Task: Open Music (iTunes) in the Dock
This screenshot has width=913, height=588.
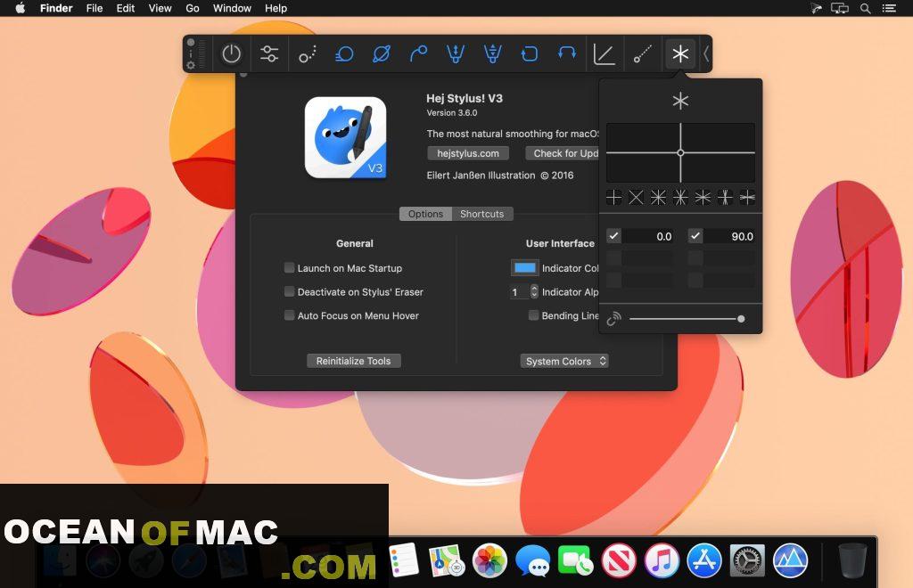Action: pos(662,560)
